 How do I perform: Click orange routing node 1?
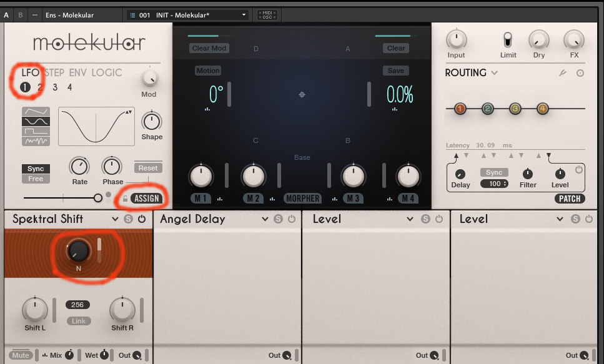click(x=460, y=109)
